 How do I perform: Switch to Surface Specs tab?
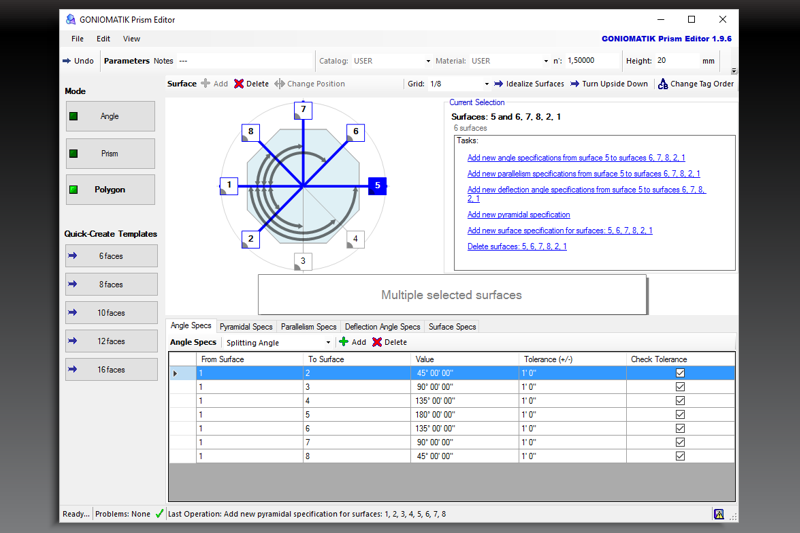(452, 326)
